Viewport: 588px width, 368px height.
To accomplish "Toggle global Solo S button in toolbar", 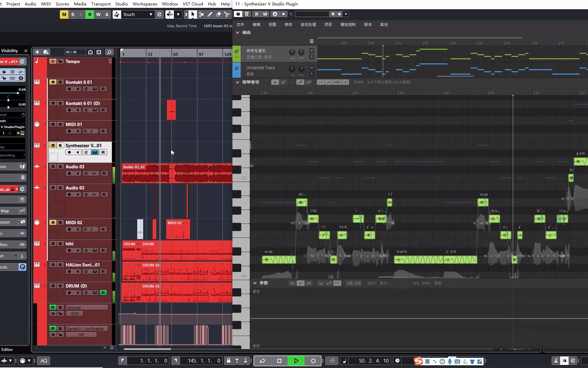I will (72, 14).
